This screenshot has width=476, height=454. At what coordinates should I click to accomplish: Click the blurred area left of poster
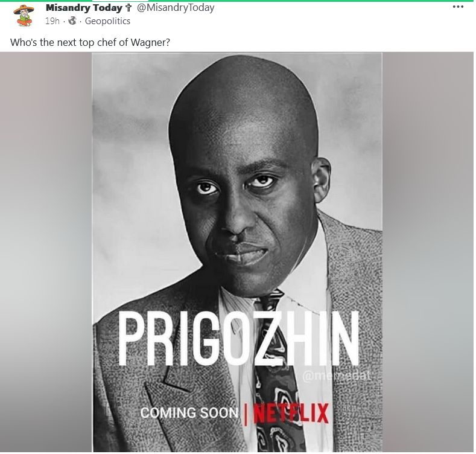[x=46, y=252]
